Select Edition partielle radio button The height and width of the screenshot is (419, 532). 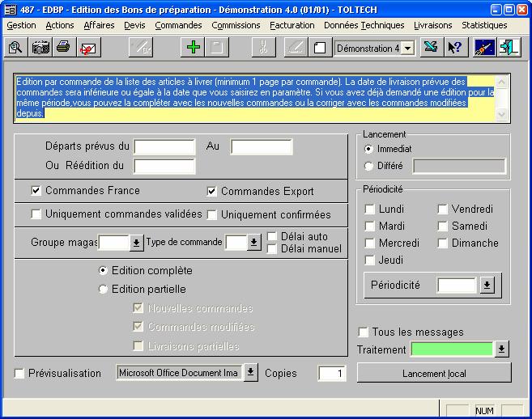click(103, 289)
